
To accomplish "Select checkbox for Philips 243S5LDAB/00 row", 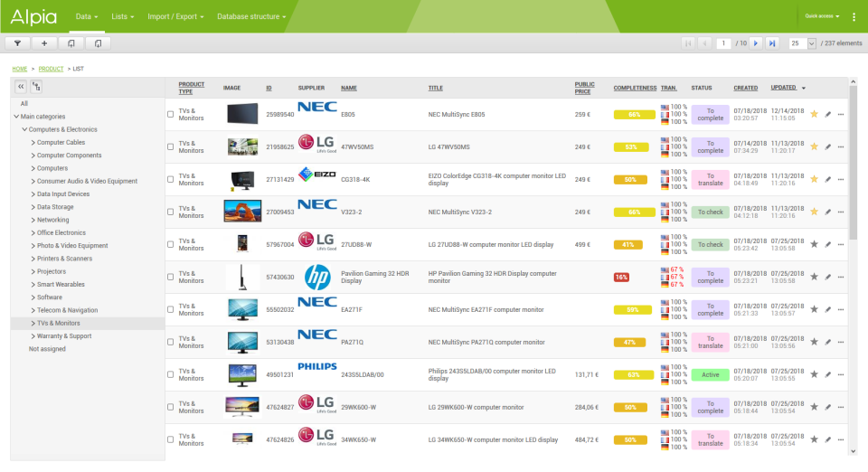I will point(171,374).
